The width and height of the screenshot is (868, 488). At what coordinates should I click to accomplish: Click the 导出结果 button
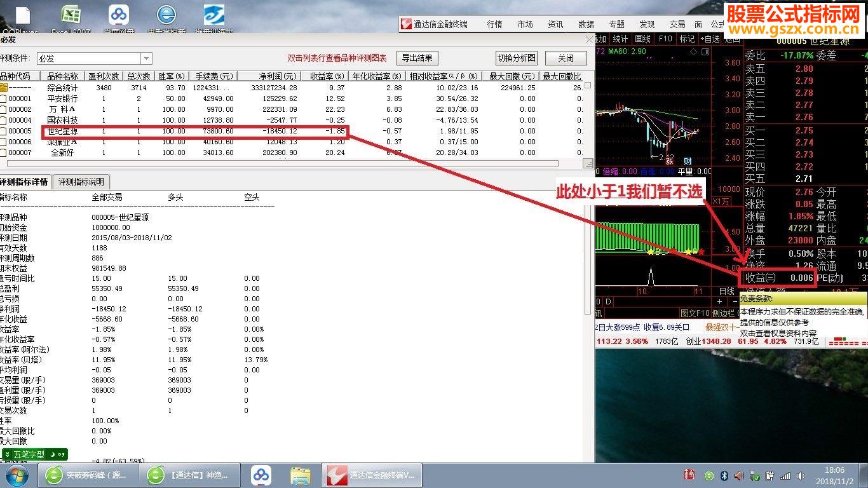(x=417, y=58)
